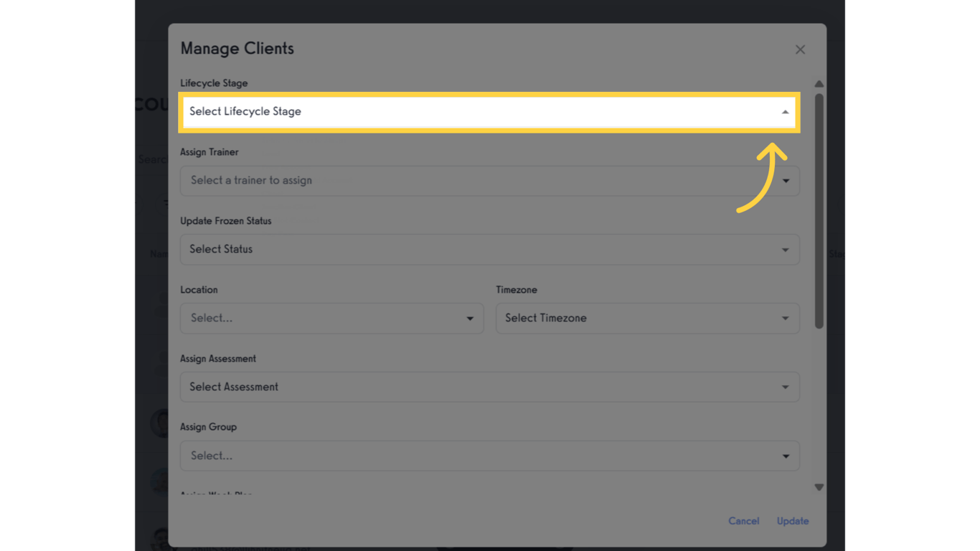
Task: Close the Manage Clients dialog
Action: tap(800, 50)
